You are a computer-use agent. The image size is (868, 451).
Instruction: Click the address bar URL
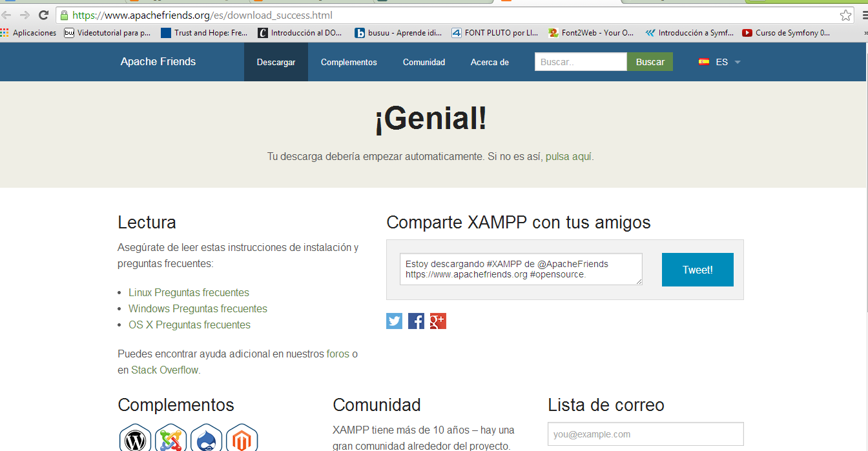[203, 15]
